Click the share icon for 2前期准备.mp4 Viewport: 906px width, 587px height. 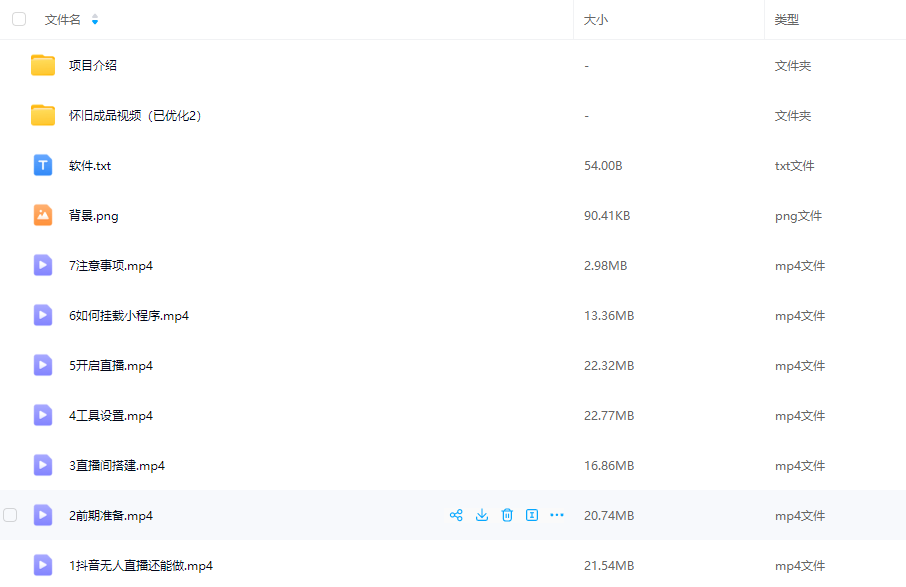[x=456, y=515]
